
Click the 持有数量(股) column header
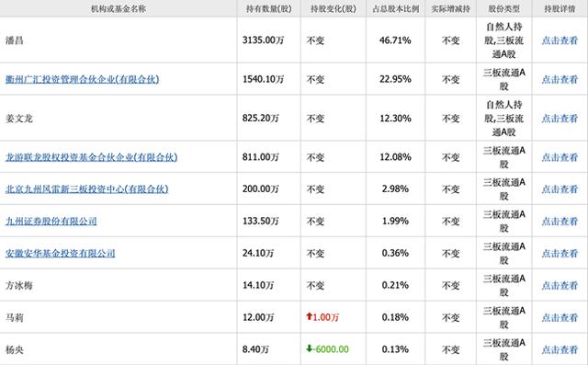pyautogui.click(x=268, y=8)
